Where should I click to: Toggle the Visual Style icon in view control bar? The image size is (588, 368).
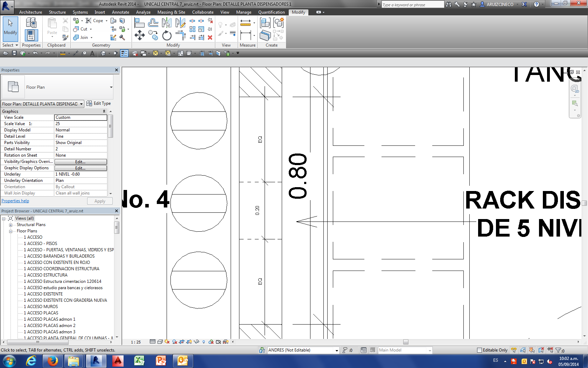coord(160,342)
